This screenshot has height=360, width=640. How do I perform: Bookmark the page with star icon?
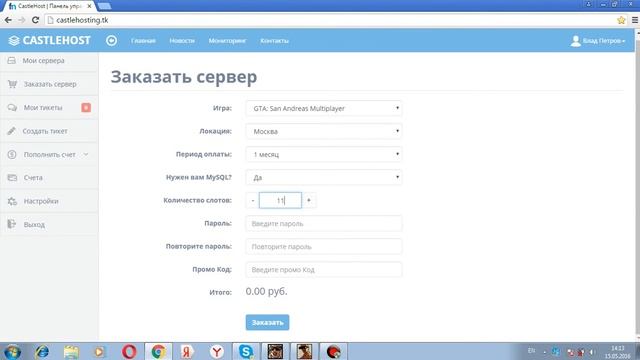pyautogui.click(x=621, y=20)
